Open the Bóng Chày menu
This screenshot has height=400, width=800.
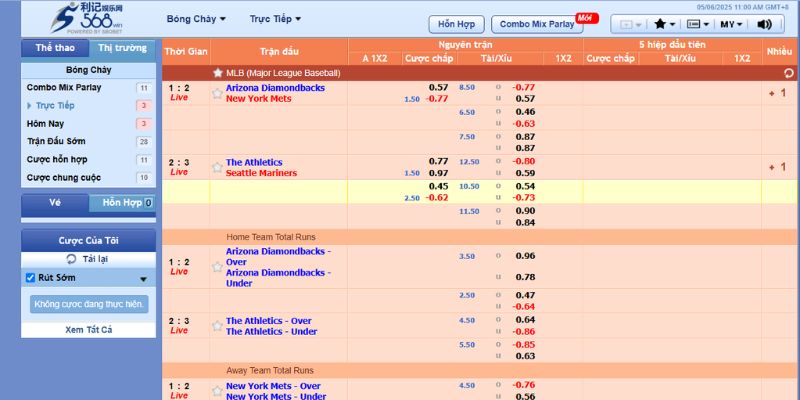coord(196,19)
